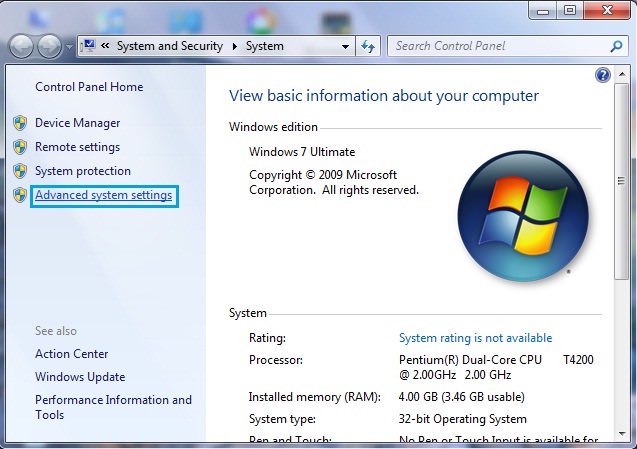637x449 pixels.
Task: Open Control Panel Home
Action: pos(89,87)
